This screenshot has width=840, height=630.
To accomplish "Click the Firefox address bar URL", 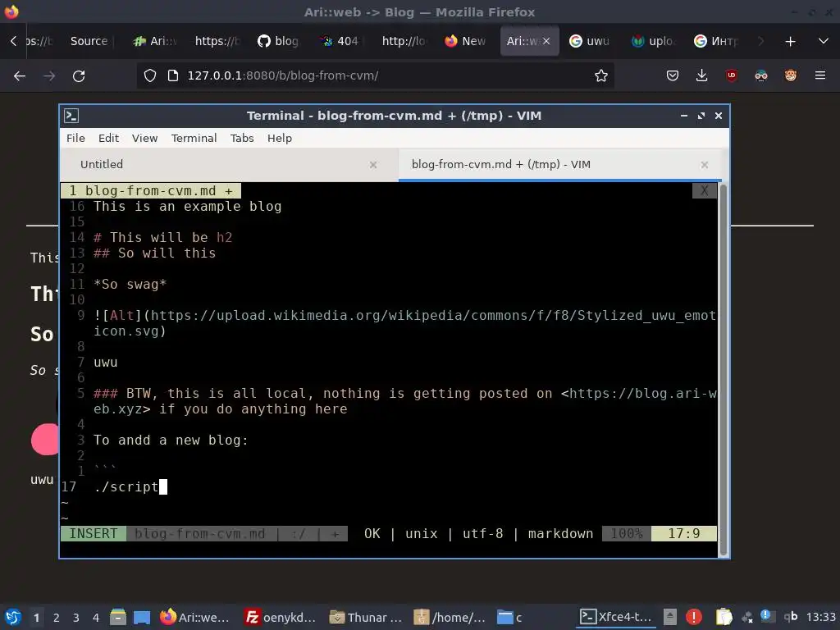I will tap(283, 75).
